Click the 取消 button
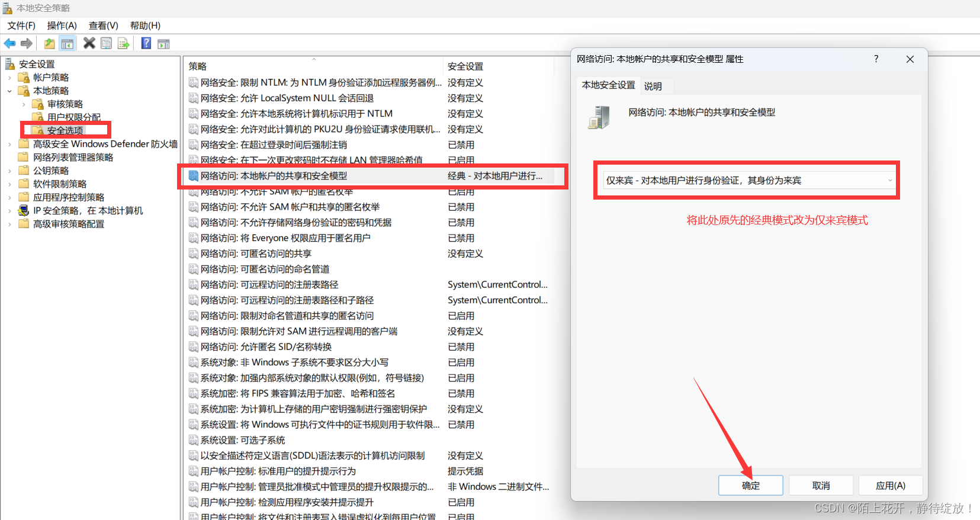Image resolution: width=980 pixels, height=520 pixels. (x=821, y=486)
